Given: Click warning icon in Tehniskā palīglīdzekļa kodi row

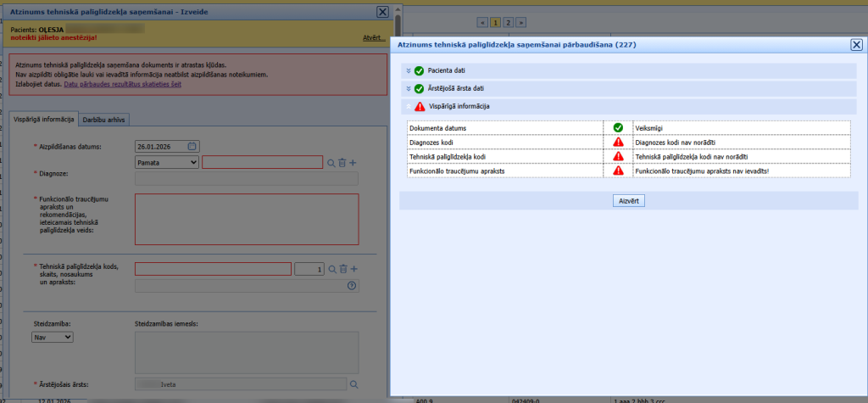Looking at the screenshot, I should pyautogui.click(x=618, y=157).
